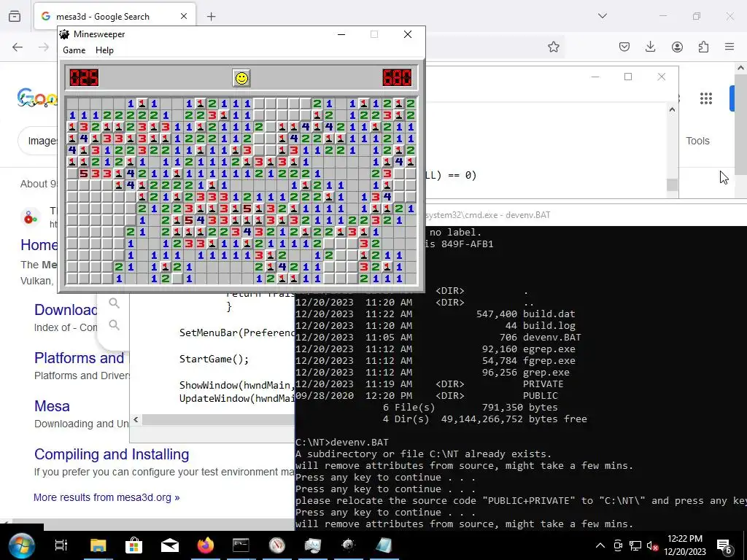The width and height of the screenshot is (747, 560).
Task: Click the taskbar clock showing 12:22 PM
Action: 684,545
